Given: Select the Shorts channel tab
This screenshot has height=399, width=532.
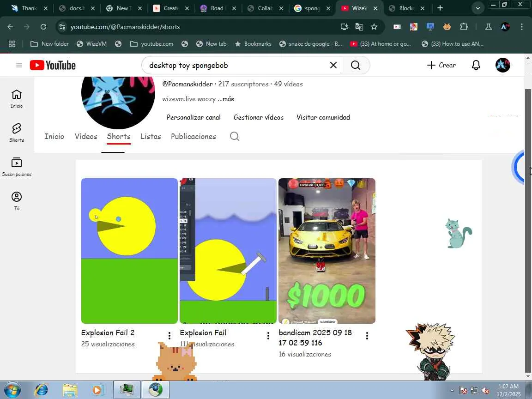Looking at the screenshot, I should [119, 136].
